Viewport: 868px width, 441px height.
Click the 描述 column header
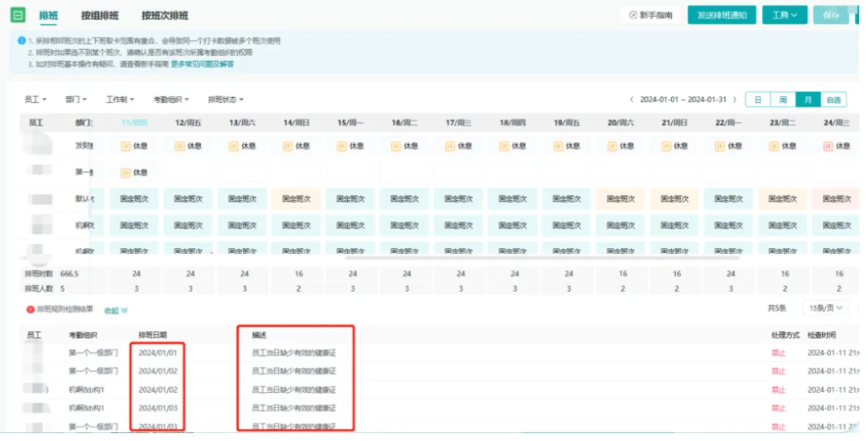coord(259,335)
